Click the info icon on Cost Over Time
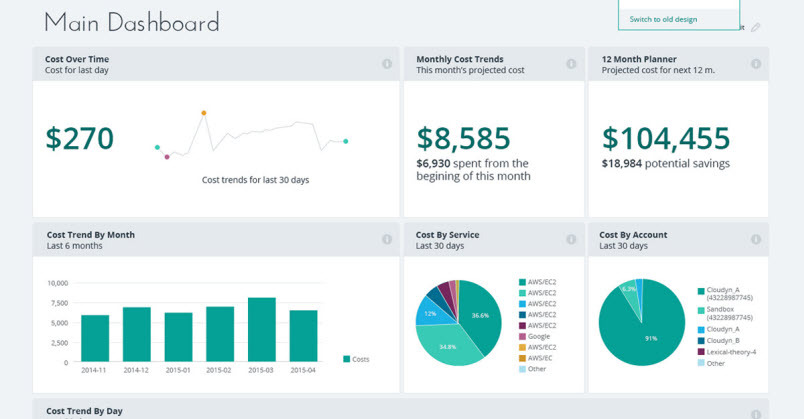Viewport: 804px width, 419px height. 387,64
